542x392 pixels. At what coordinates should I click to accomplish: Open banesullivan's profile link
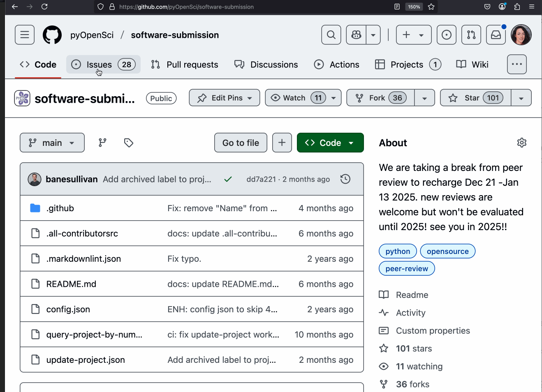72,179
